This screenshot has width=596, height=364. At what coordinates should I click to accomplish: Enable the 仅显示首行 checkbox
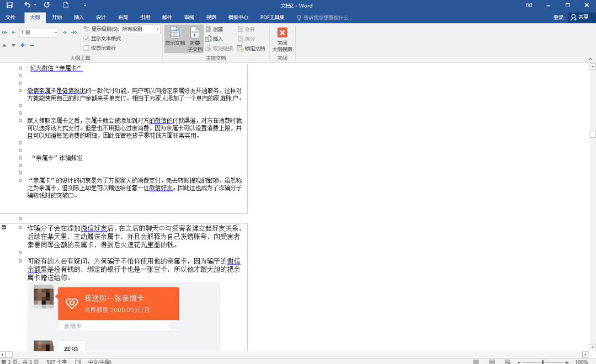tap(86, 48)
